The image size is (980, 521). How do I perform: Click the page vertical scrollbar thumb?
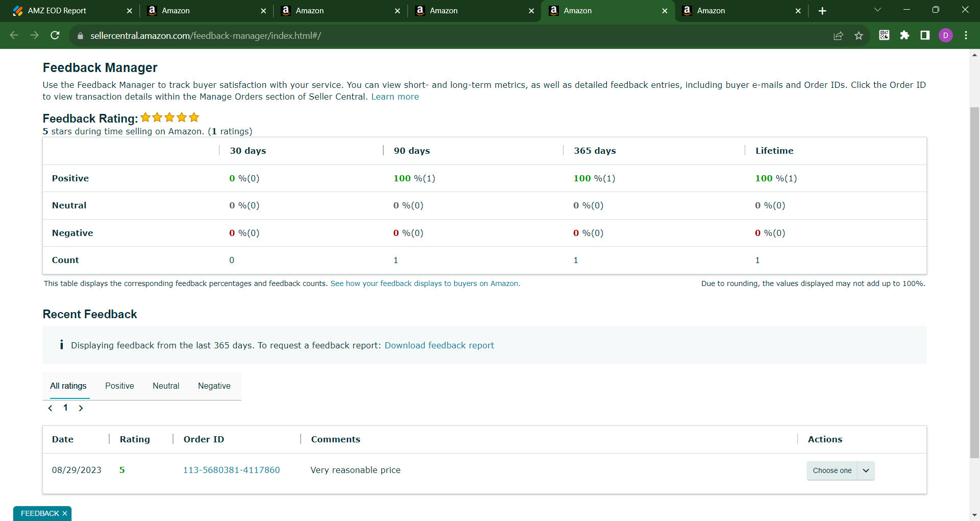tap(974, 282)
